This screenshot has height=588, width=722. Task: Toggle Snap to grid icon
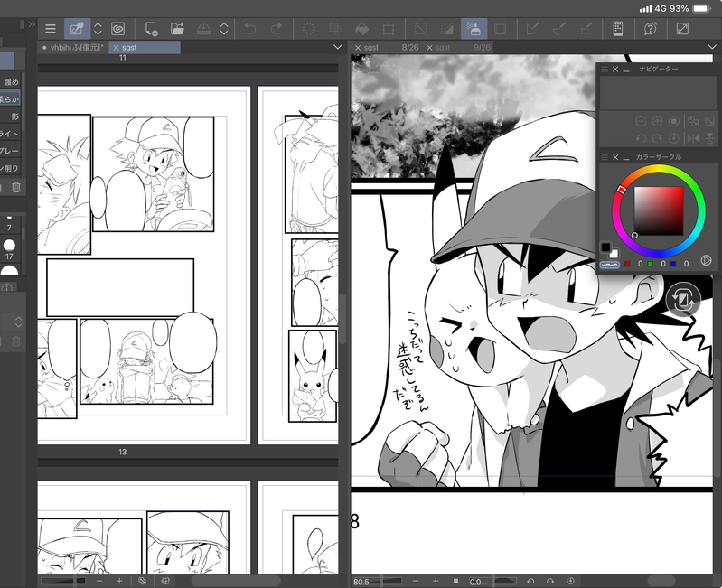point(586,29)
